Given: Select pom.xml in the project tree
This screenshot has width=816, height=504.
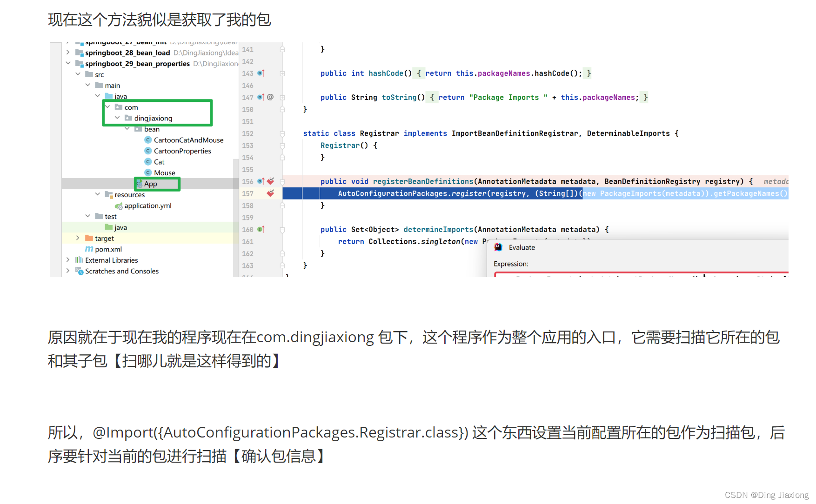Looking at the screenshot, I should click(x=108, y=249).
